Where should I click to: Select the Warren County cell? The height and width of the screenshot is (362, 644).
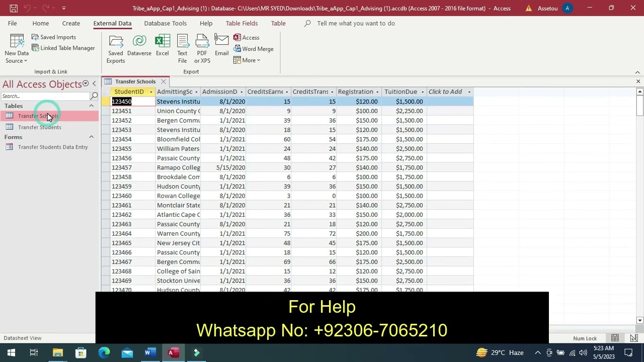point(178,234)
